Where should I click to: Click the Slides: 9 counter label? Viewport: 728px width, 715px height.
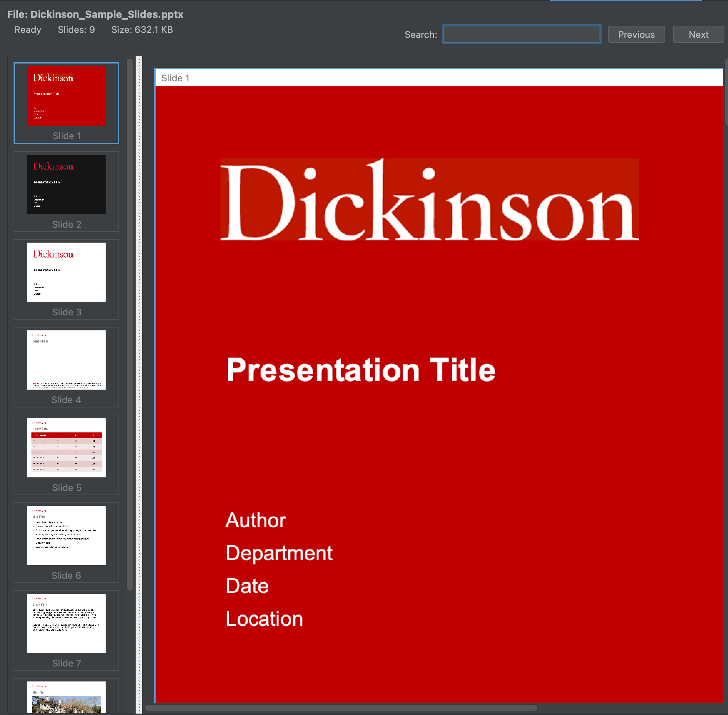click(76, 30)
